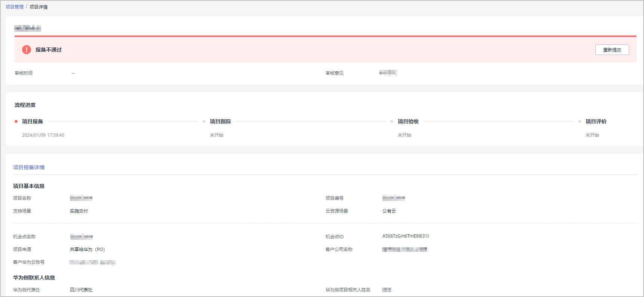The width and height of the screenshot is (644, 297).
Task: Select the 共享给华为（PO）value
Action: (88, 250)
